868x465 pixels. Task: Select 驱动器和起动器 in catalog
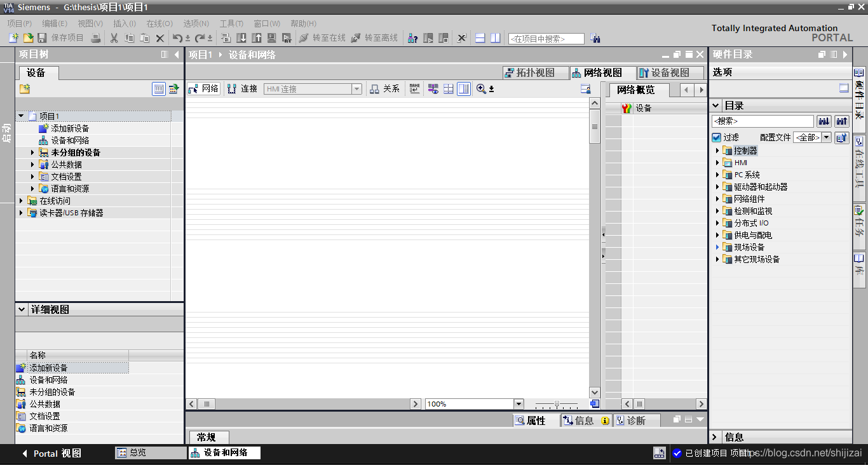[761, 187]
